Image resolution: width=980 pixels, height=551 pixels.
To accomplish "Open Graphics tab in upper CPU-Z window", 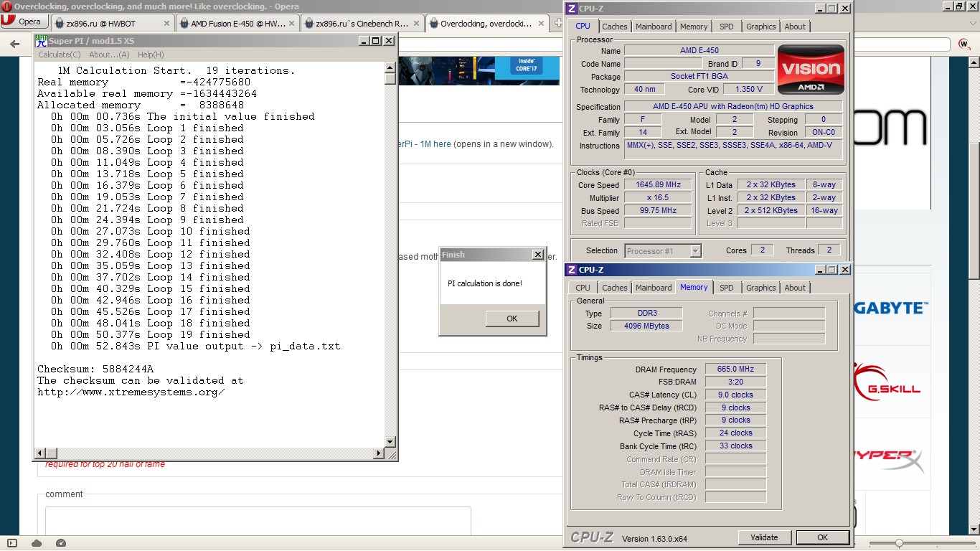I will (x=760, y=27).
